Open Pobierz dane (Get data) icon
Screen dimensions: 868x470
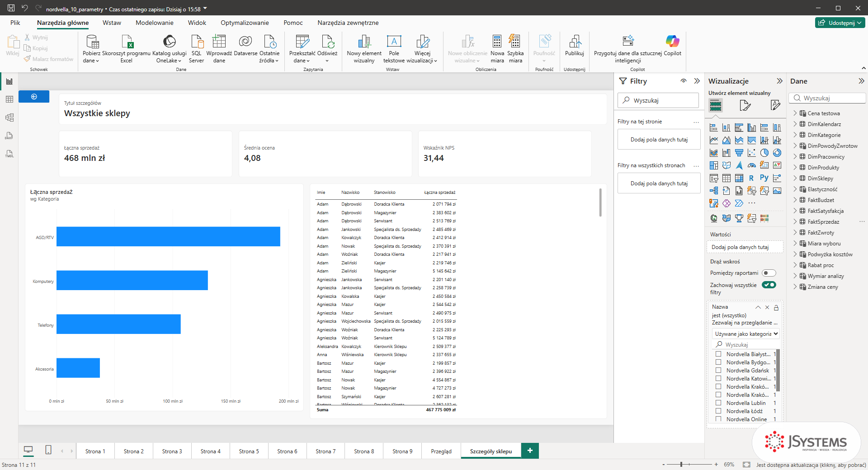[92, 49]
